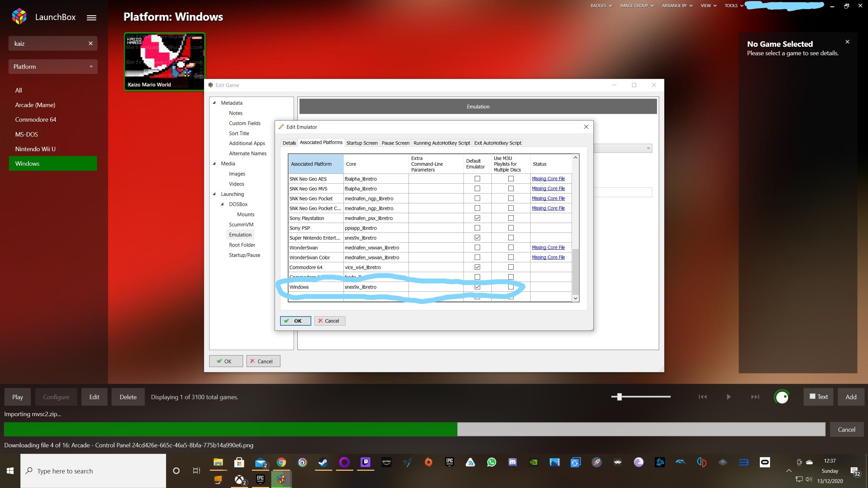
Task: Click OK in Edit Game window
Action: tap(226, 361)
